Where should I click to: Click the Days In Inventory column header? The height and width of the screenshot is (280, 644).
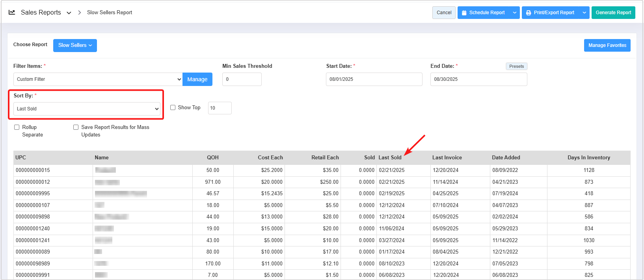tap(588, 157)
